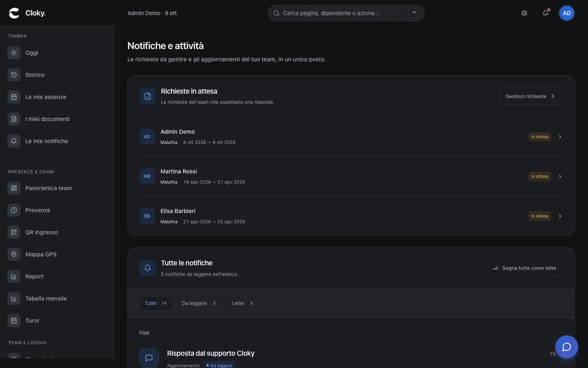Screen dimensions: 588x368
Task: Go to Presenze in the sidebar
Action: (x=57, y=210)
